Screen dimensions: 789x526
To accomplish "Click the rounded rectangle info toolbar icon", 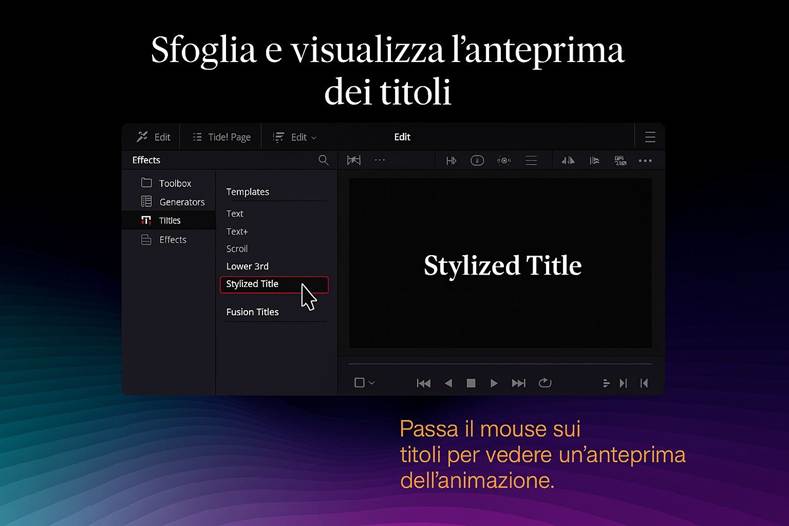I will [477, 161].
